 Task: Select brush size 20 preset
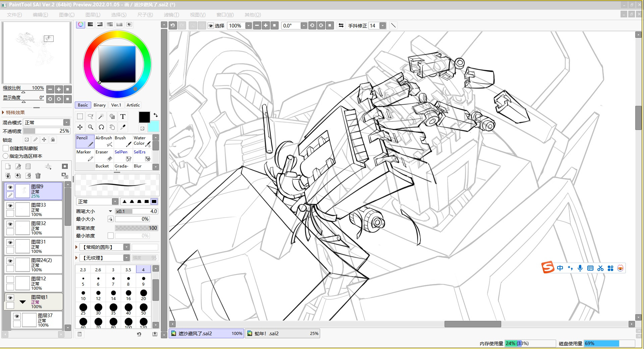[143, 295]
